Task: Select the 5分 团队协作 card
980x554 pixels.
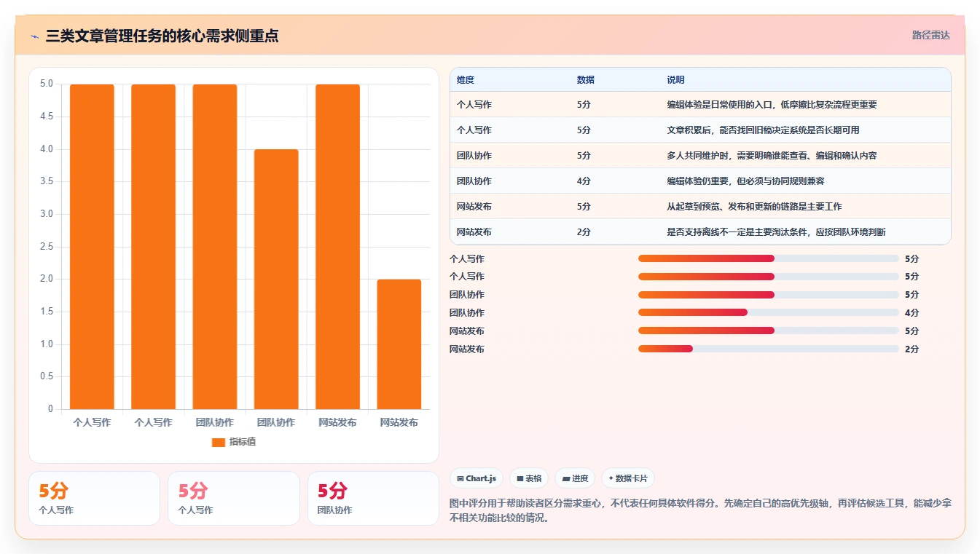Action: pyautogui.click(x=373, y=498)
